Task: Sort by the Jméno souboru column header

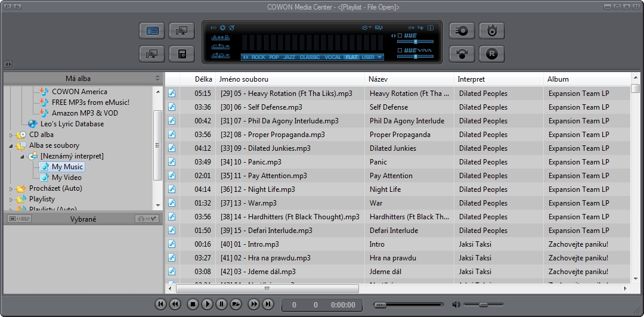Action: tap(290, 79)
